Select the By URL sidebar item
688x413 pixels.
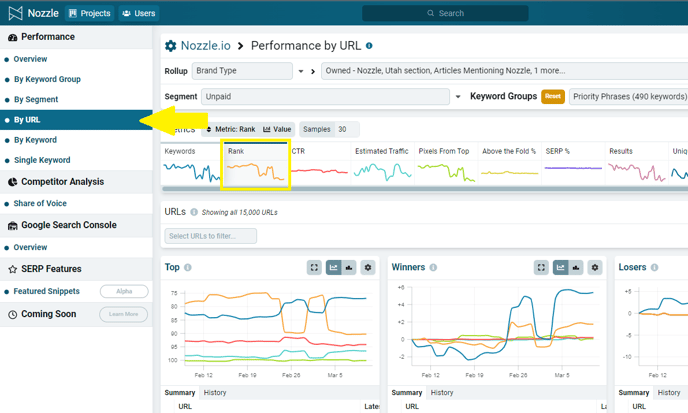click(76, 120)
